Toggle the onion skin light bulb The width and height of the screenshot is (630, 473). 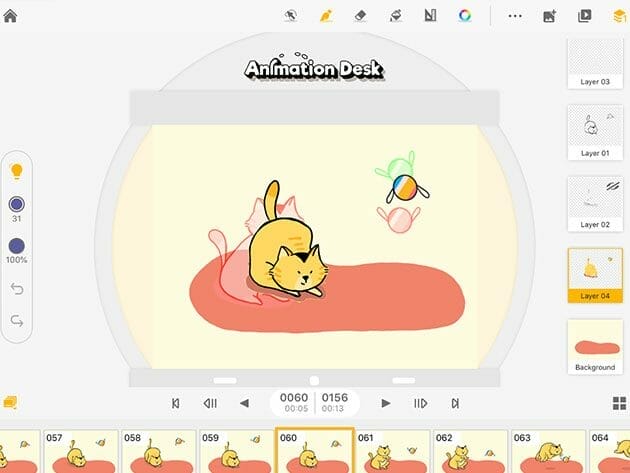[16, 172]
